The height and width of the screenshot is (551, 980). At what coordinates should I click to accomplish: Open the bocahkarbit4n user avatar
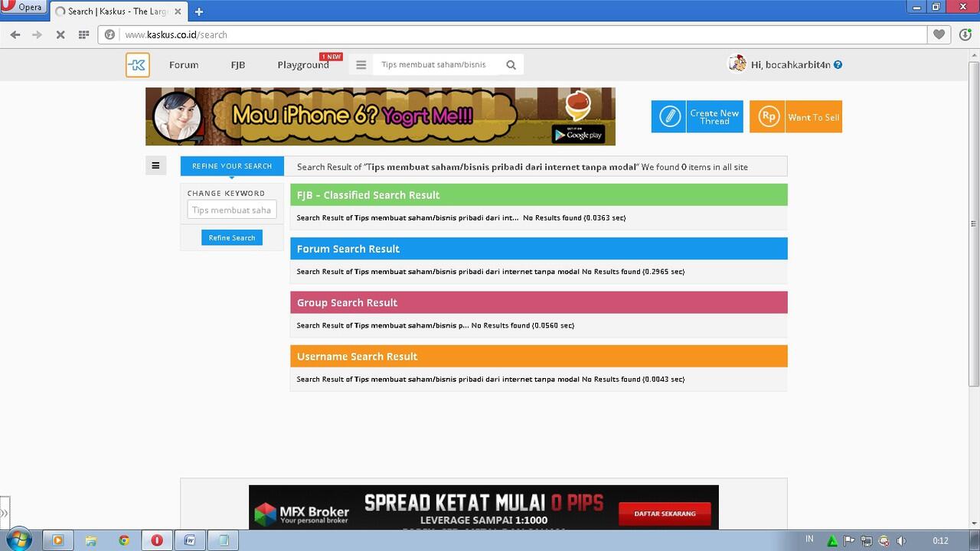737,64
